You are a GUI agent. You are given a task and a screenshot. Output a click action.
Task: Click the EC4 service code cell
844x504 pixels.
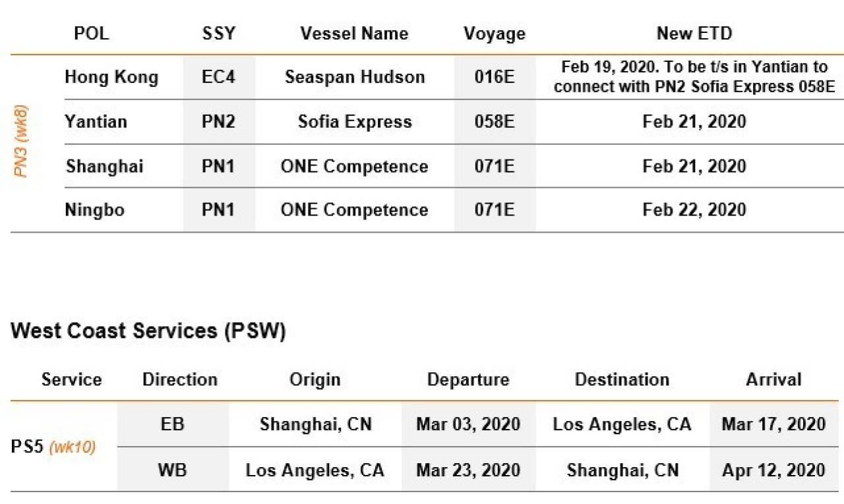coord(218,77)
